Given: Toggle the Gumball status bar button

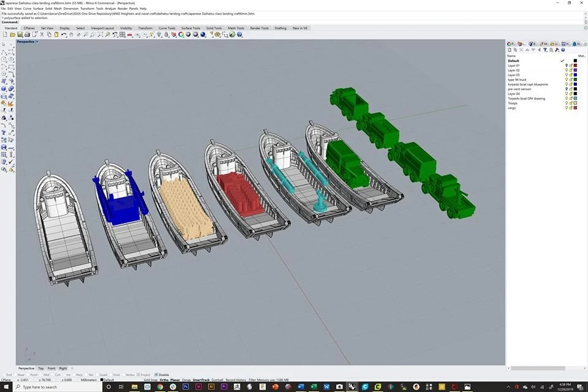Looking at the screenshot, I should point(217,380).
